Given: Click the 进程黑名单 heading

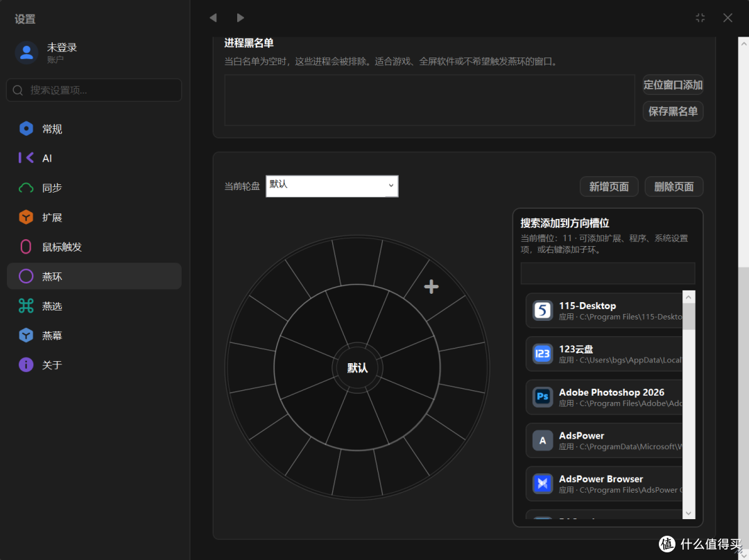Looking at the screenshot, I should [x=249, y=43].
